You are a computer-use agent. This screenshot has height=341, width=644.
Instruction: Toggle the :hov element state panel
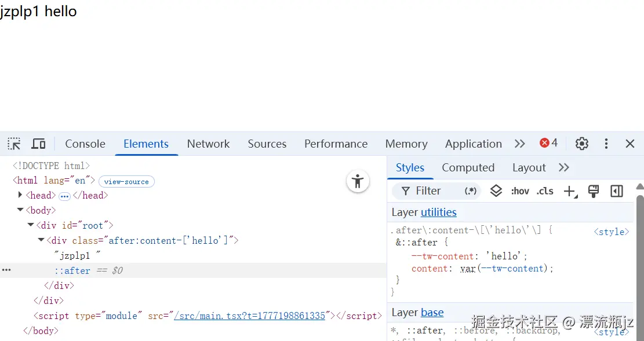click(x=520, y=191)
